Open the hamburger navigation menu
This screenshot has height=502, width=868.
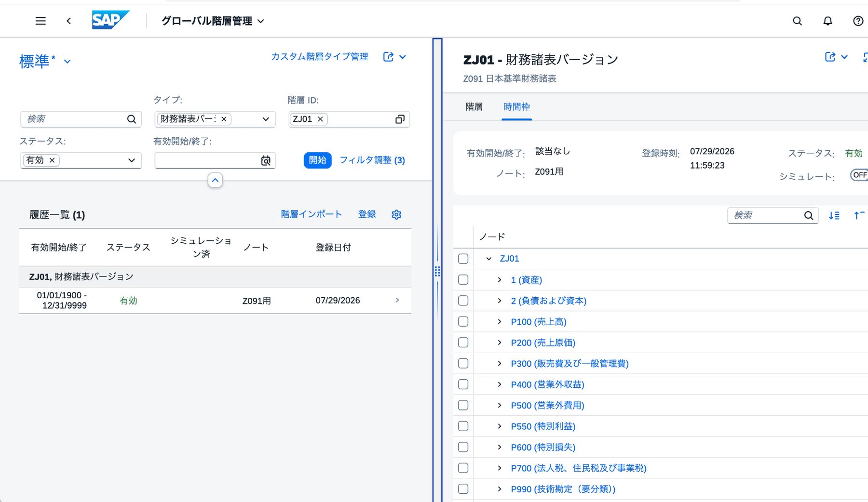click(41, 21)
